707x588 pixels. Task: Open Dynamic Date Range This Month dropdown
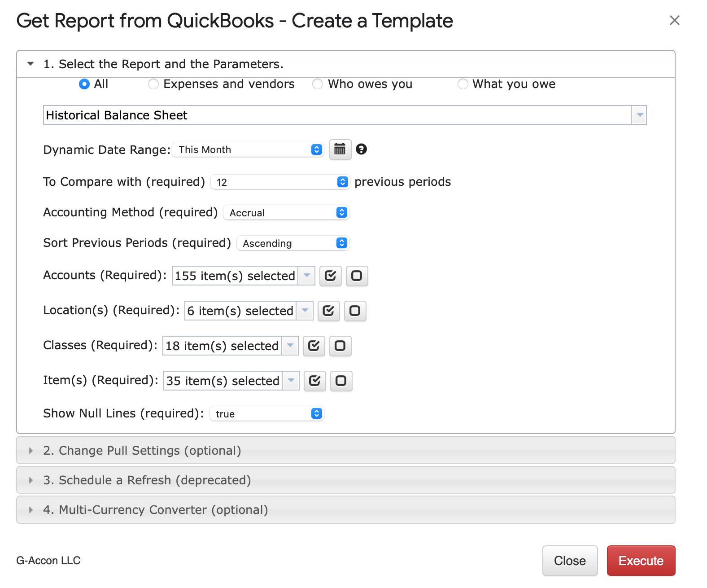248,149
